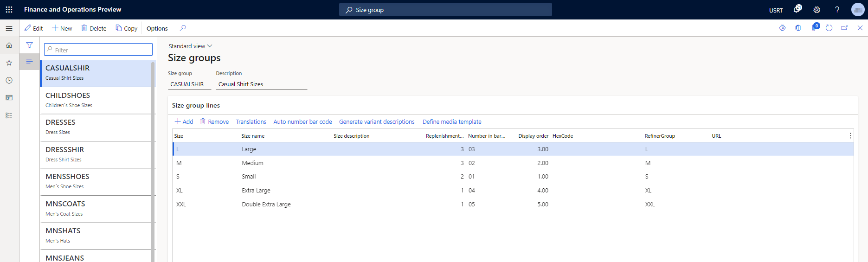Open the app launcher waffle icon
Image resolution: width=868 pixels, height=262 pixels.
(x=9, y=9)
